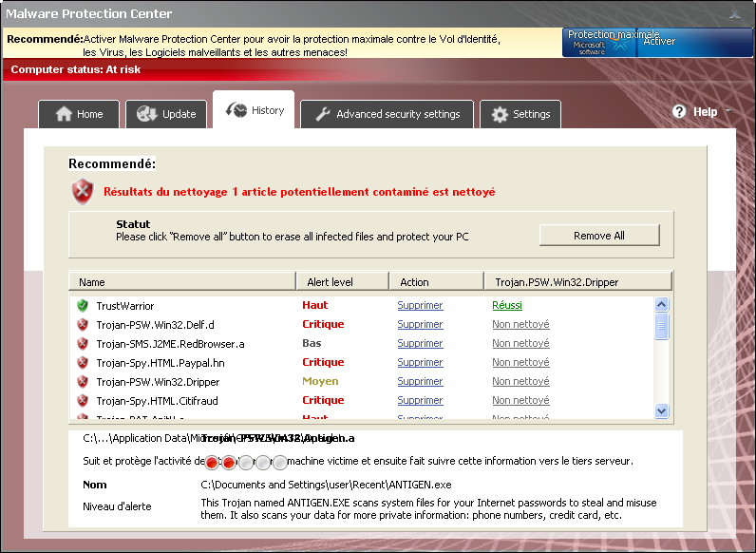Click Supprimer for Trojan-PSW.Win32.Dripper row
756x553 pixels.
coord(420,381)
